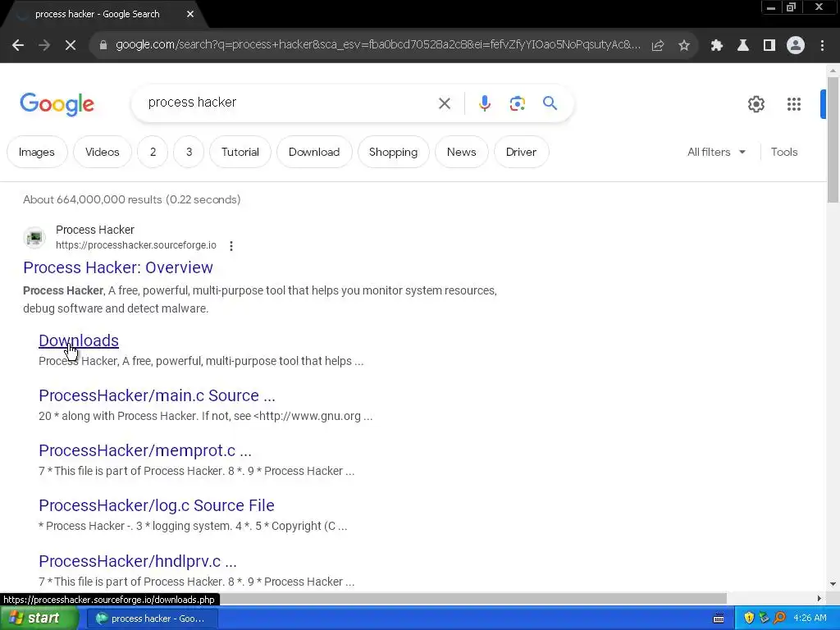Open the Windows start menu
This screenshot has width=840, height=630.
(x=39, y=619)
